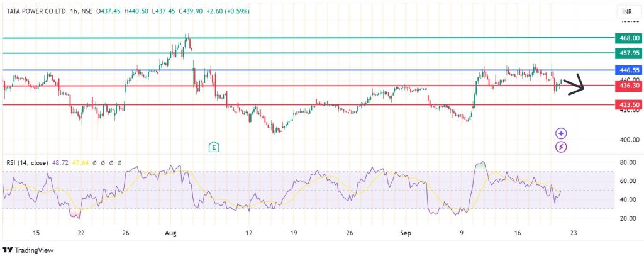
Task: Select the blue 446.55 price label
Action: click(628, 70)
